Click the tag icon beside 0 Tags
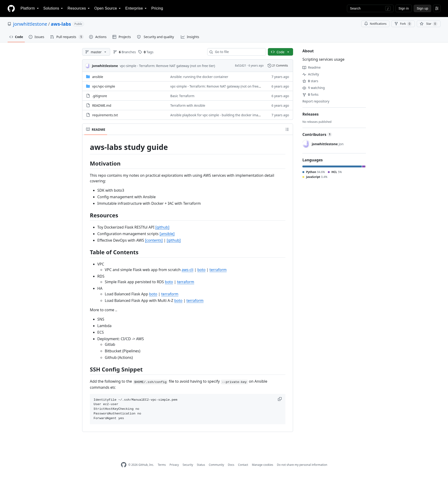Screen dimensions: 448x477 (x=140, y=52)
